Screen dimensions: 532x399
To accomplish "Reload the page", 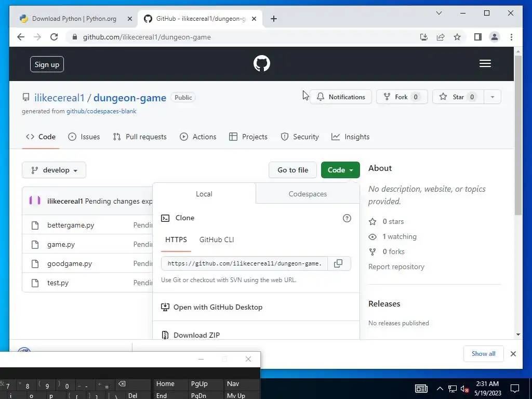I will click(x=54, y=37).
